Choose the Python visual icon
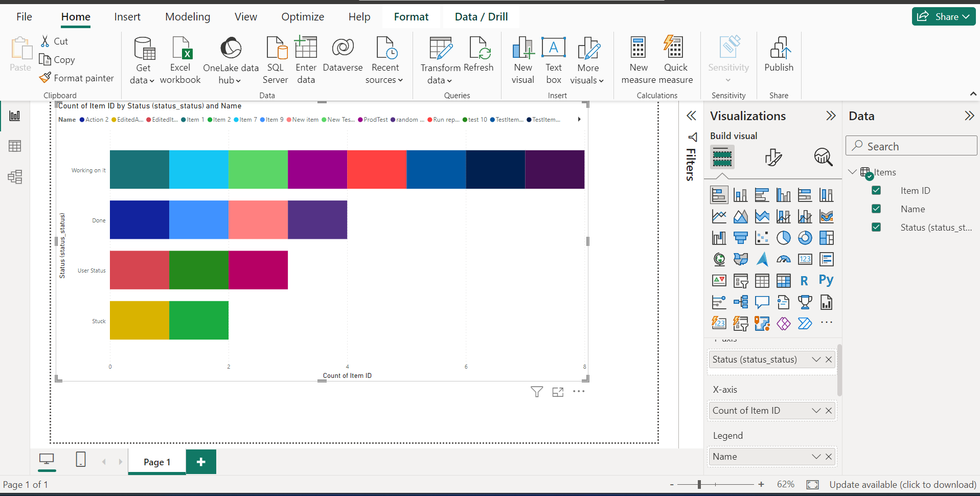 [x=826, y=280]
